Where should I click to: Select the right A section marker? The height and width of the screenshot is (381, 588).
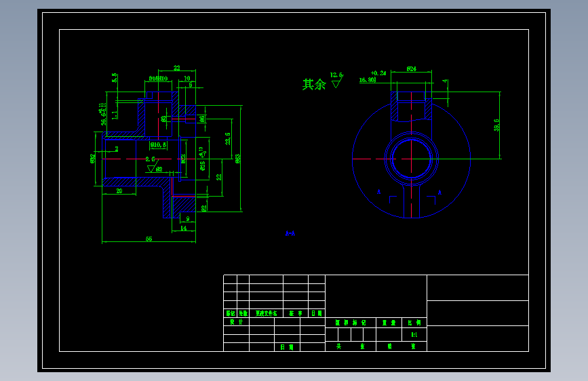pyautogui.click(x=440, y=193)
